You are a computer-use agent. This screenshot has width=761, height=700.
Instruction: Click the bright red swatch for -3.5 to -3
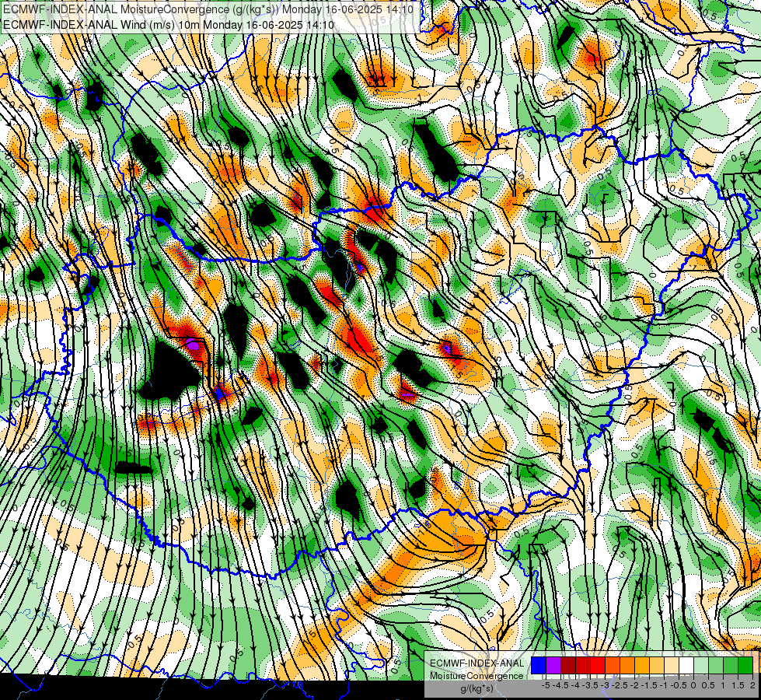point(598,665)
